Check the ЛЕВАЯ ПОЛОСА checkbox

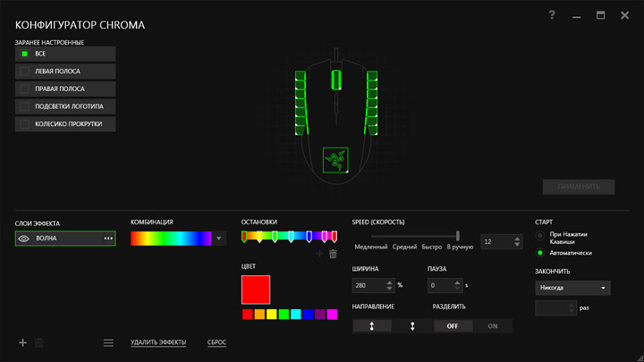click(x=25, y=72)
